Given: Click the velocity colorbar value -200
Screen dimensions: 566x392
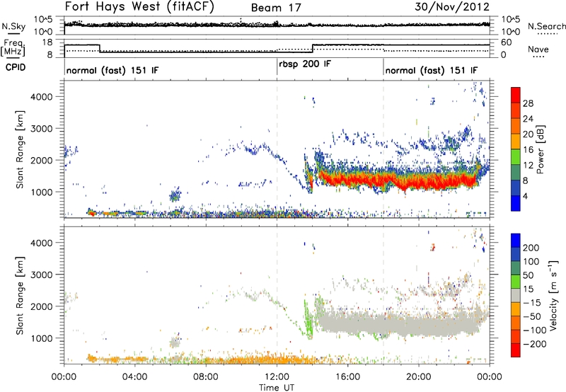Looking at the screenshot, I should (535, 344).
